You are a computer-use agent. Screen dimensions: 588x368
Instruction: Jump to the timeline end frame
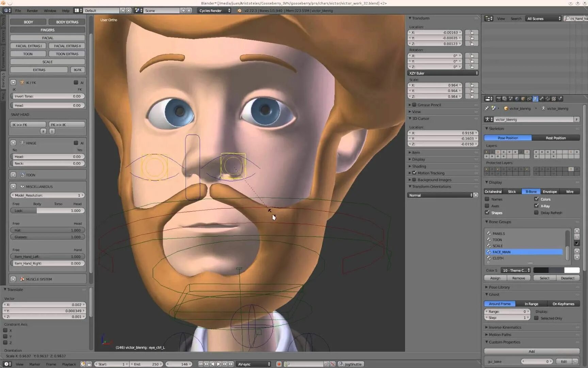(231, 364)
